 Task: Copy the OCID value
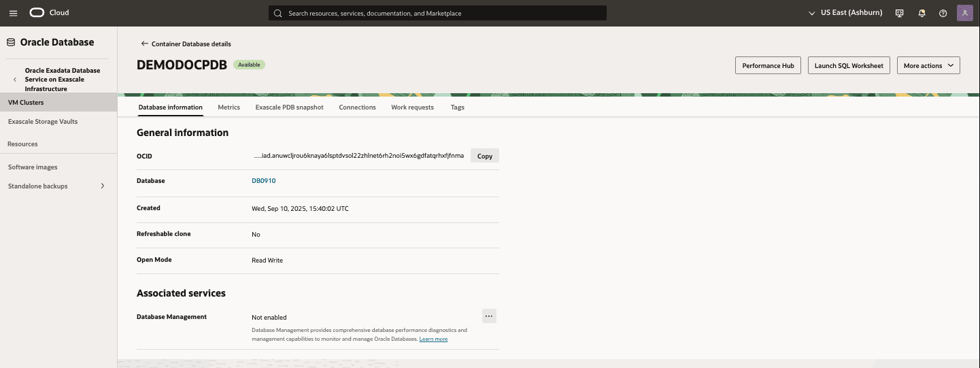(x=485, y=156)
